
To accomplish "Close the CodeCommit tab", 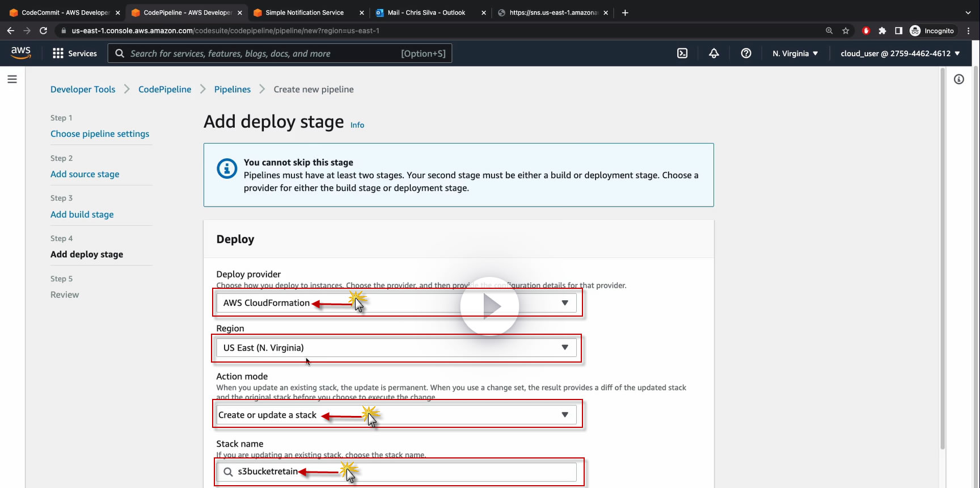I will 118,12.
